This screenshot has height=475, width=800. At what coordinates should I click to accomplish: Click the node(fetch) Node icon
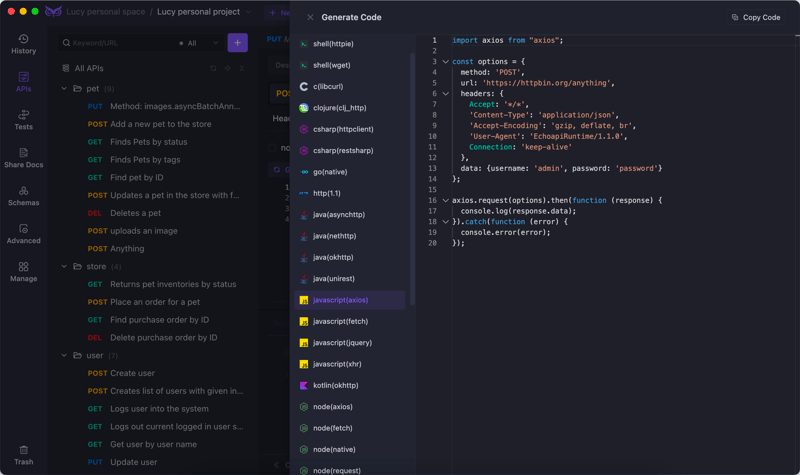click(x=304, y=428)
